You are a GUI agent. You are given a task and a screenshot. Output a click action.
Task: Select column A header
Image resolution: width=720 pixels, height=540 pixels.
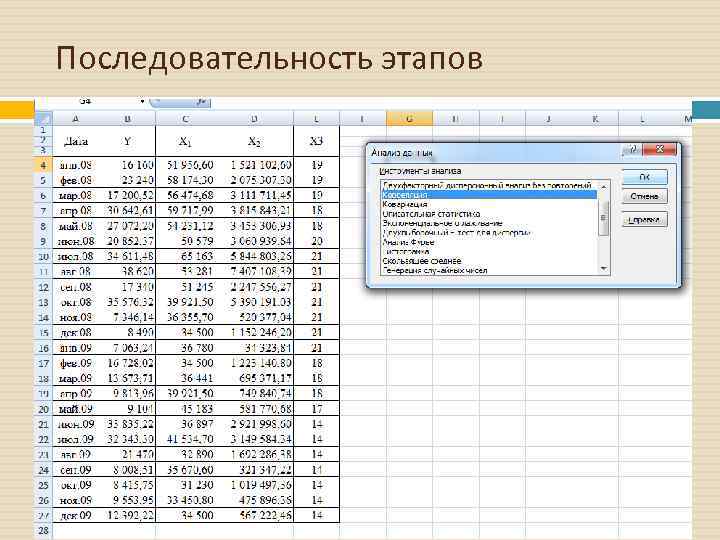click(76, 119)
